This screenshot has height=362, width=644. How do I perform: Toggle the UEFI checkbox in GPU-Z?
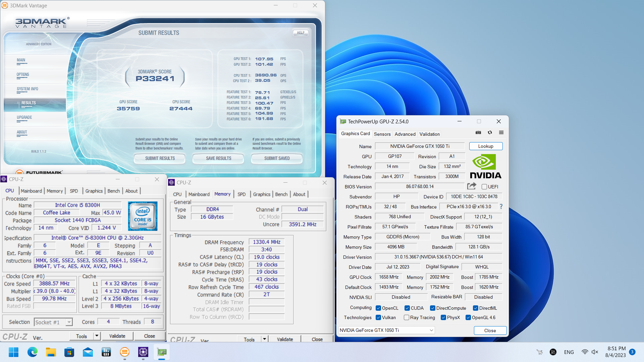(484, 187)
